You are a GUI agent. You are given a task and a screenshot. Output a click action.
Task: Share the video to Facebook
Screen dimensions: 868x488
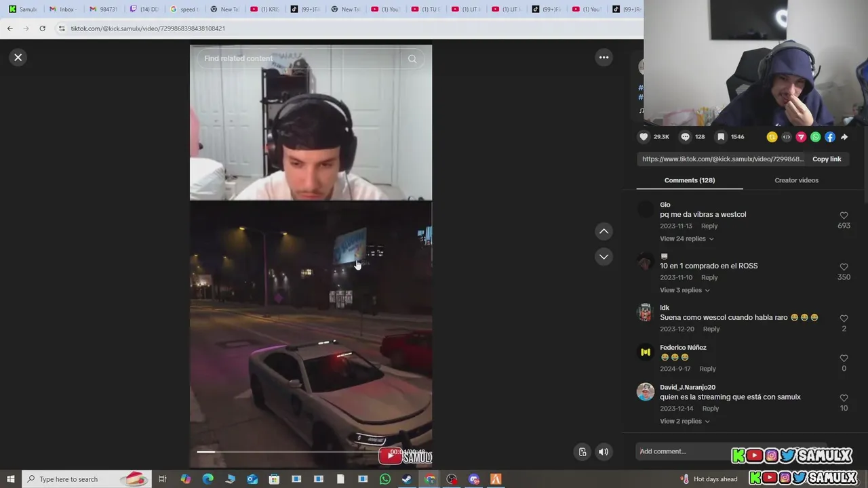click(830, 137)
